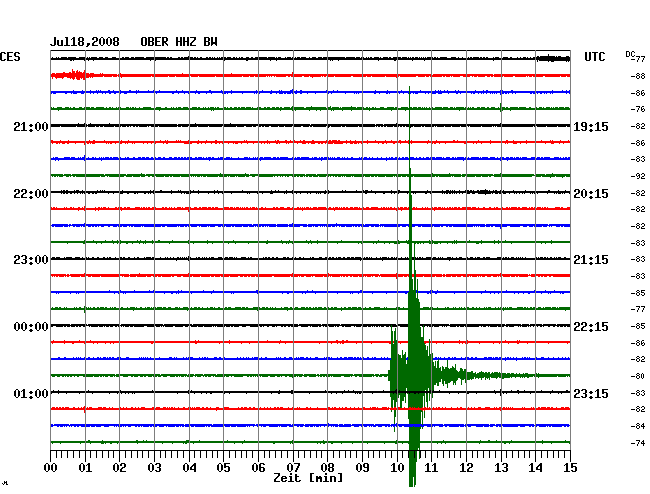650x494 pixels.
Task: Select minute-axis tick label 06
Action: point(258,468)
